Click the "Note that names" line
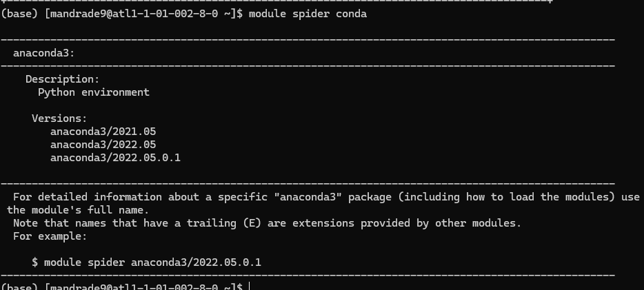Image resolution: width=644 pixels, height=290 pixels. coord(55,223)
